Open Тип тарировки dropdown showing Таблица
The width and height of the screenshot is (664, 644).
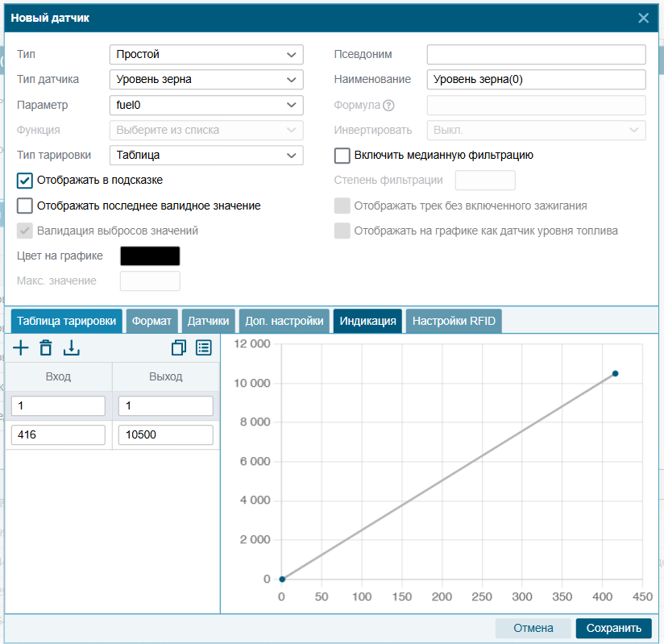coord(206,156)
